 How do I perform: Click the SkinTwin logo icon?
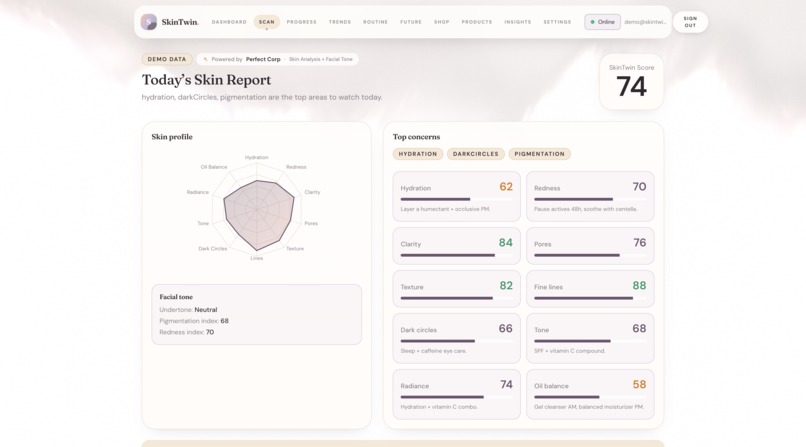(x=149, y=22)
